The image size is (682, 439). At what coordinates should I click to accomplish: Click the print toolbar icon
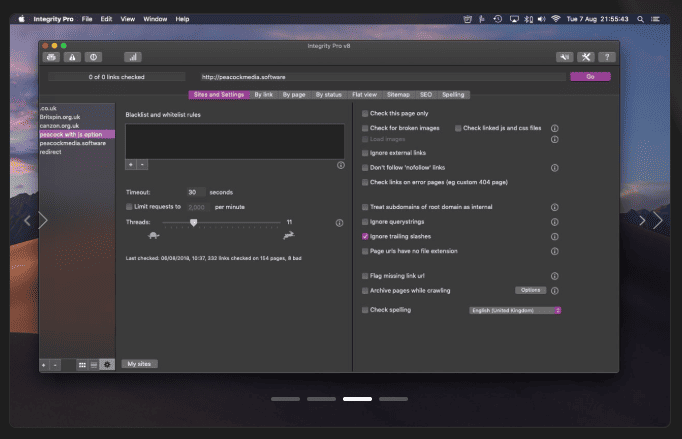tap(51, 57)
